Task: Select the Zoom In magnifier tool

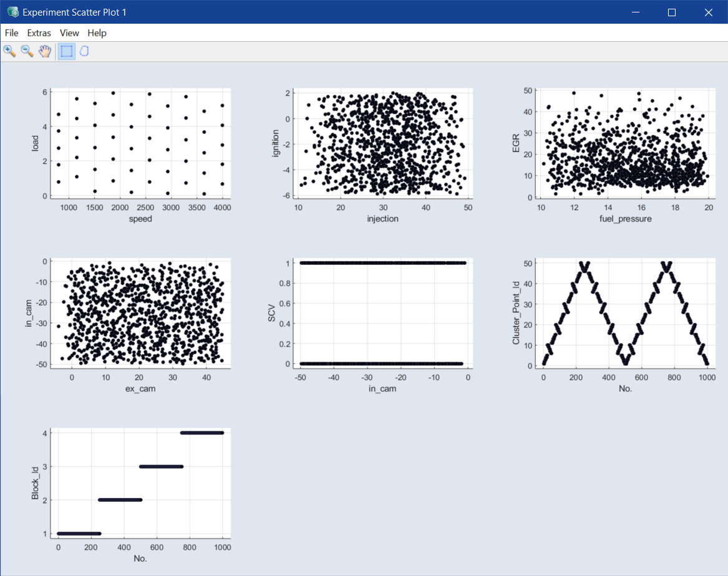Action: pos(9,51)
